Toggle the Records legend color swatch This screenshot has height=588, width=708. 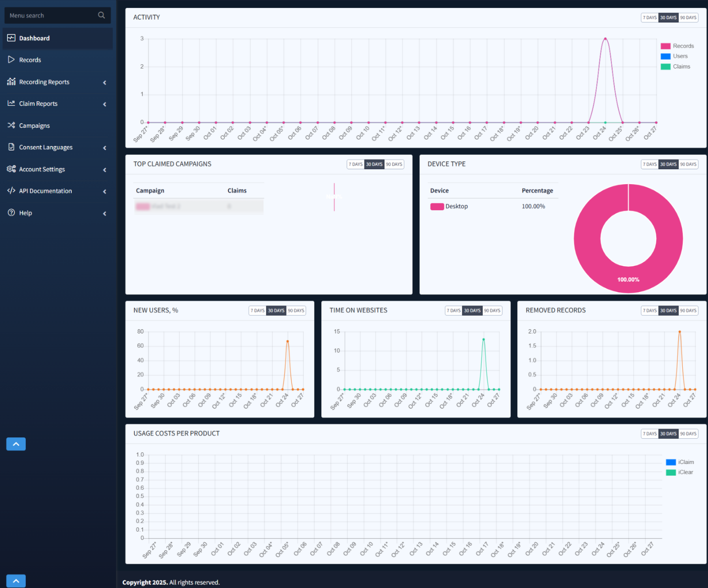point(666,46)
